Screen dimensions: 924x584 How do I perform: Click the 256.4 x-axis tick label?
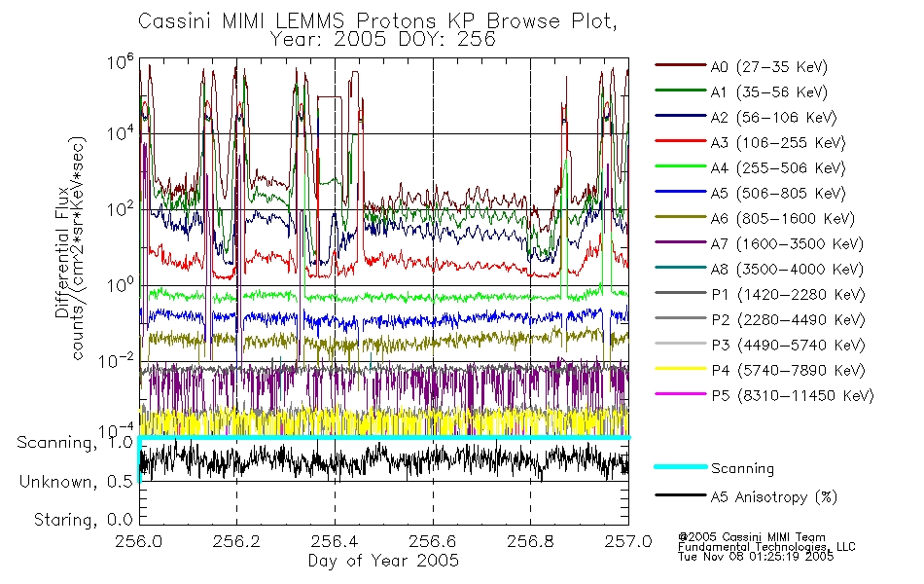[x=335, y=541]
